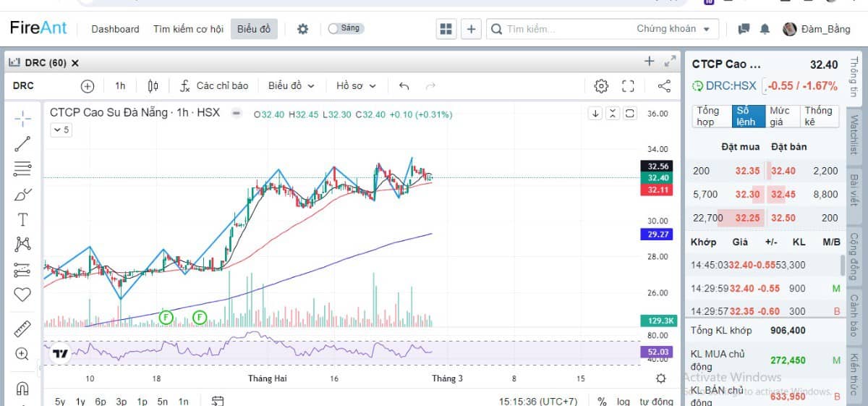Switch to Sổ lệnh tab

[748, 116]
